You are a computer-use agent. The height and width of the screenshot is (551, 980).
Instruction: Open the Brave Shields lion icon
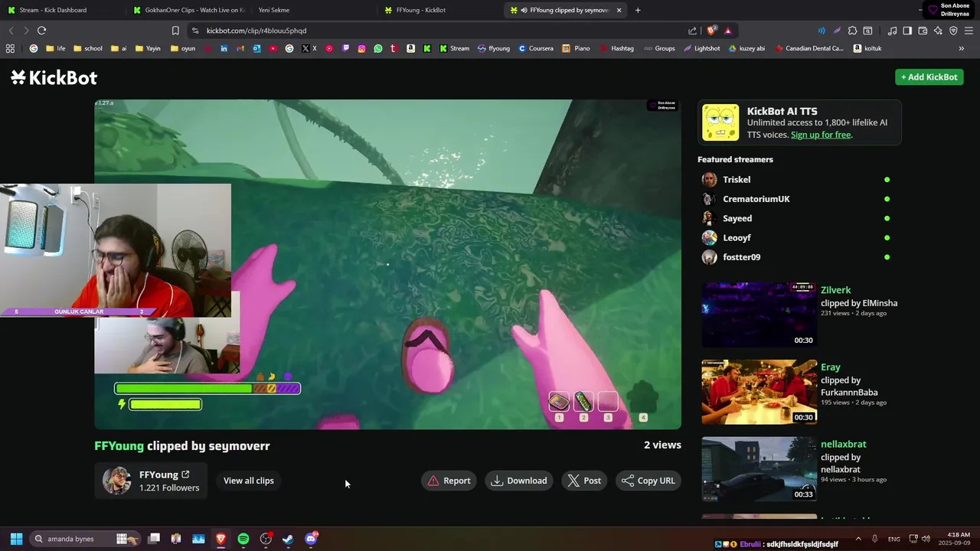tap(711, 31)
